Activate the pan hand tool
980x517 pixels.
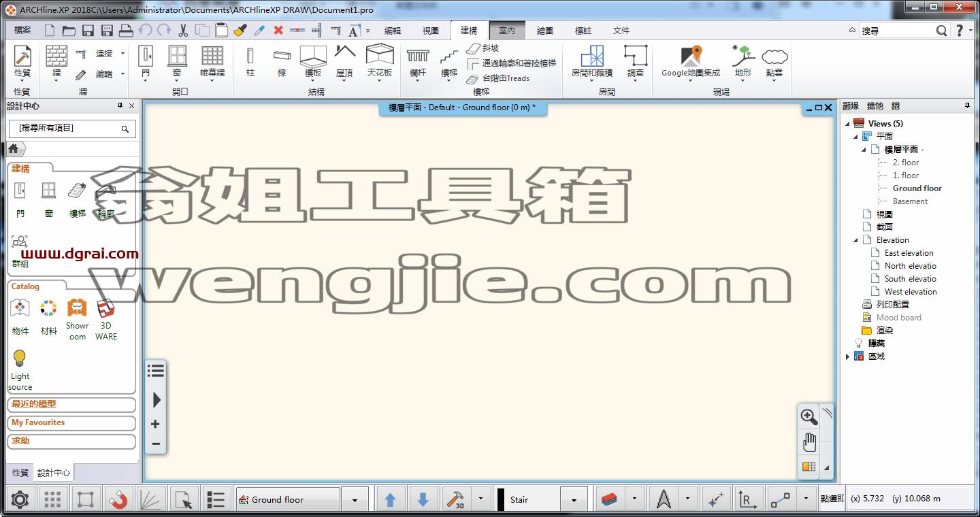point(808,442)
